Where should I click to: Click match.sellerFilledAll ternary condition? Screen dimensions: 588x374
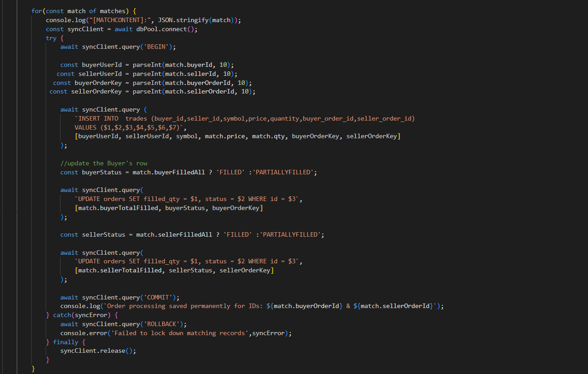(174, 234)
